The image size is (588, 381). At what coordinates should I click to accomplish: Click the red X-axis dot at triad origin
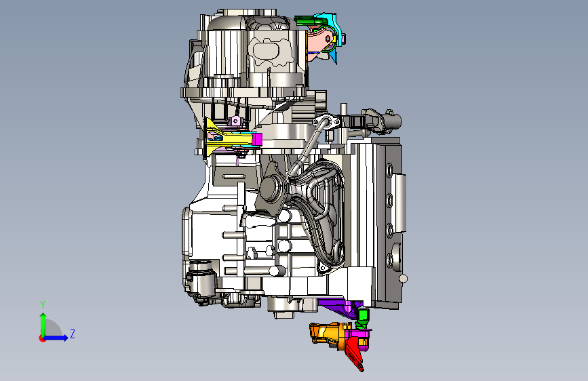[42, 338]
